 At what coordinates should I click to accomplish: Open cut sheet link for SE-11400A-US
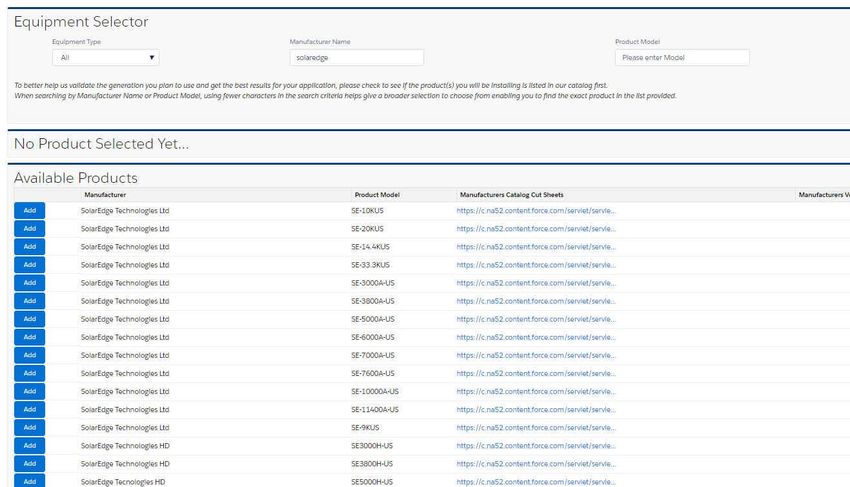(x=536, y=409)
